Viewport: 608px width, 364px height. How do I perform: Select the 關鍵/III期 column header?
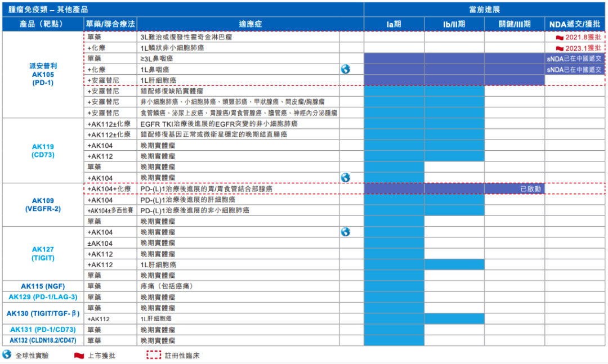coord(514,24)
